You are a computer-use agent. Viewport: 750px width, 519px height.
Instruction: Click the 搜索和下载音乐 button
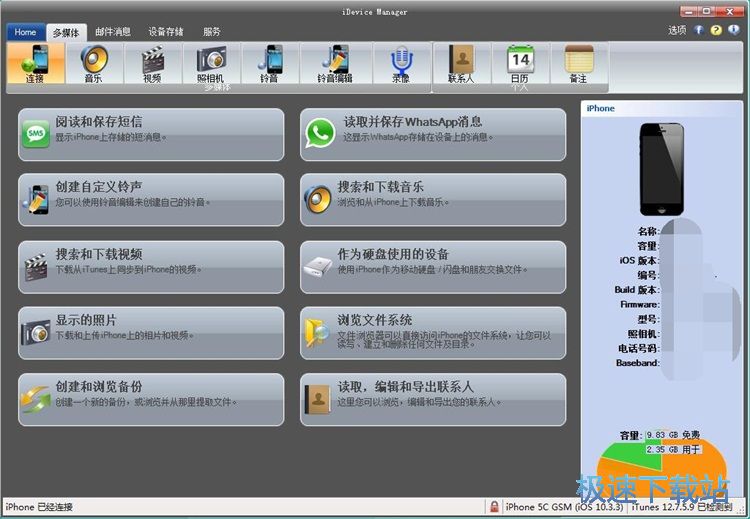point(433,200)
